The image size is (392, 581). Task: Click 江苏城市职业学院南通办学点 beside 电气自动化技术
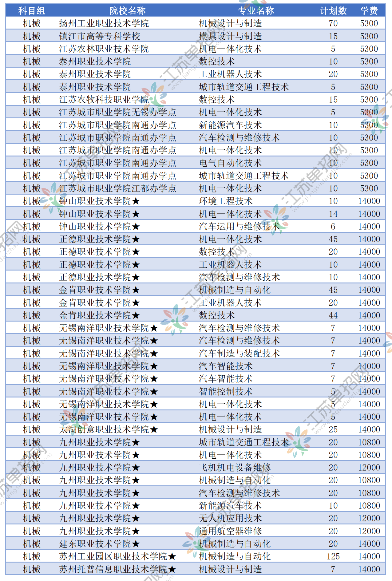click(118, 163)
